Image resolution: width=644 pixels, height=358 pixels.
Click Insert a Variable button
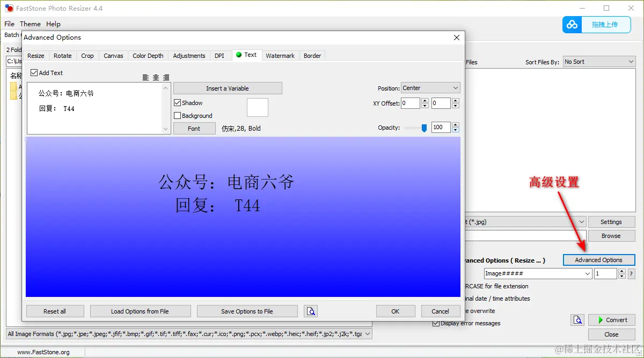(228, 88)
